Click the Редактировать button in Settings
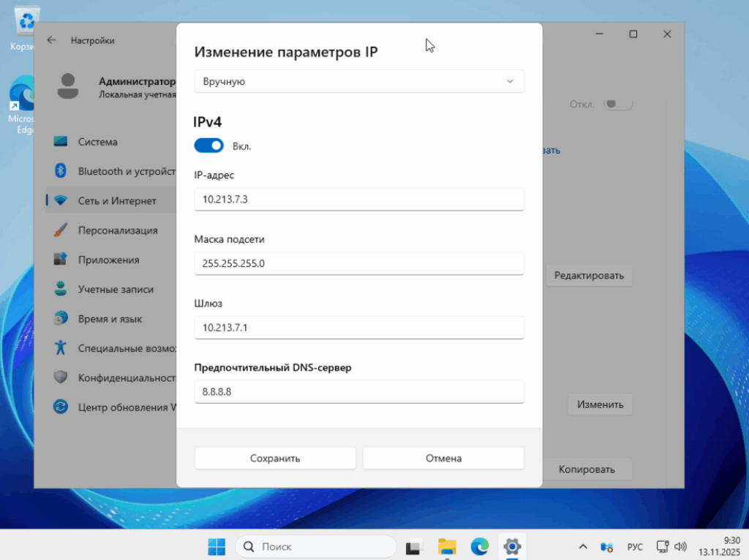This screenshot has width=749, height=560. point(589,276)
